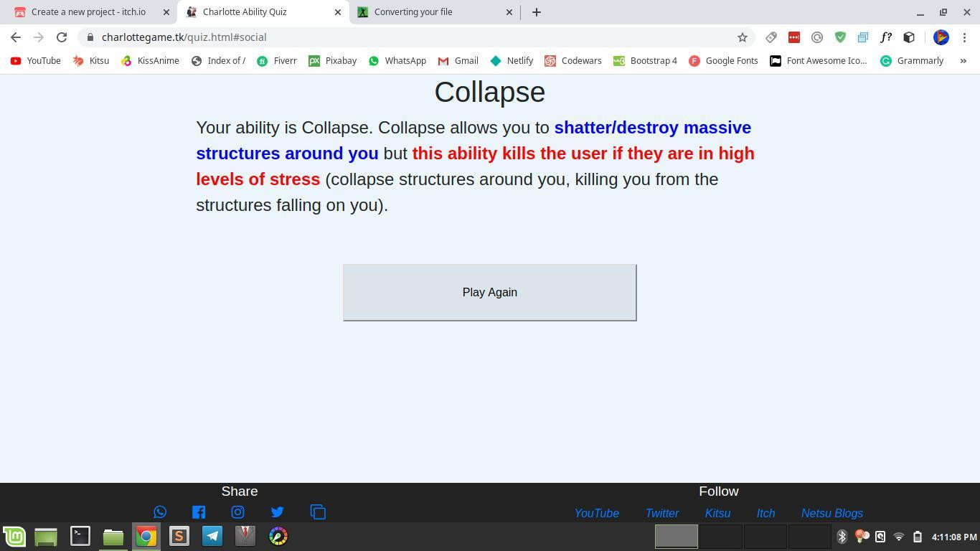The image size is (980, 551).
Task: Open the Chrome three-dot menu
Action: coord(964,37)
